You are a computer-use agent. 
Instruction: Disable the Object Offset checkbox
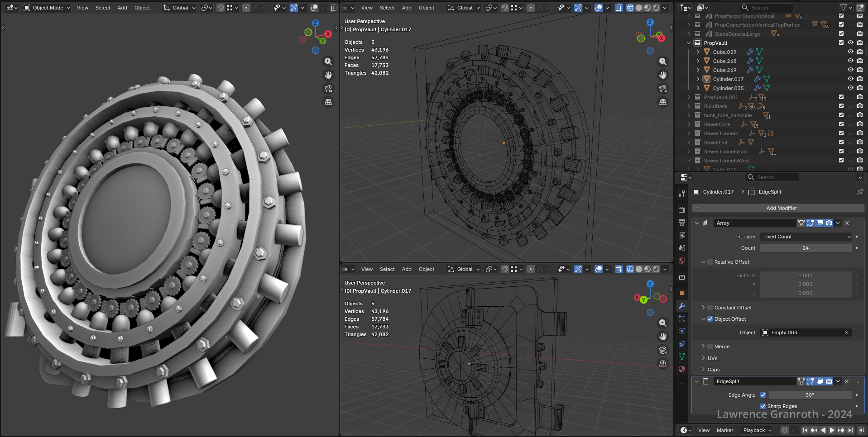(x=710, y=319)
